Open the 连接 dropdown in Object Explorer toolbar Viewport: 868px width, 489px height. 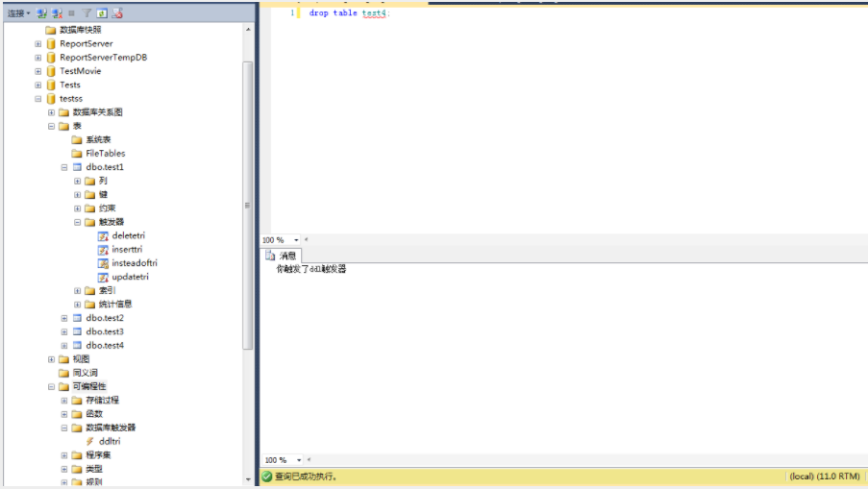tap(18, 12)
